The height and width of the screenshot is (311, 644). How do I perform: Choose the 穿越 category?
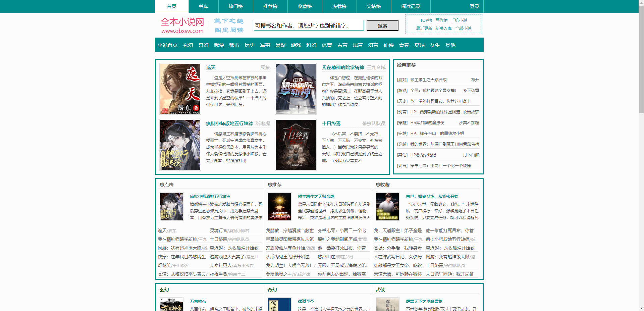pyautogui.click(x=419, y=45)
